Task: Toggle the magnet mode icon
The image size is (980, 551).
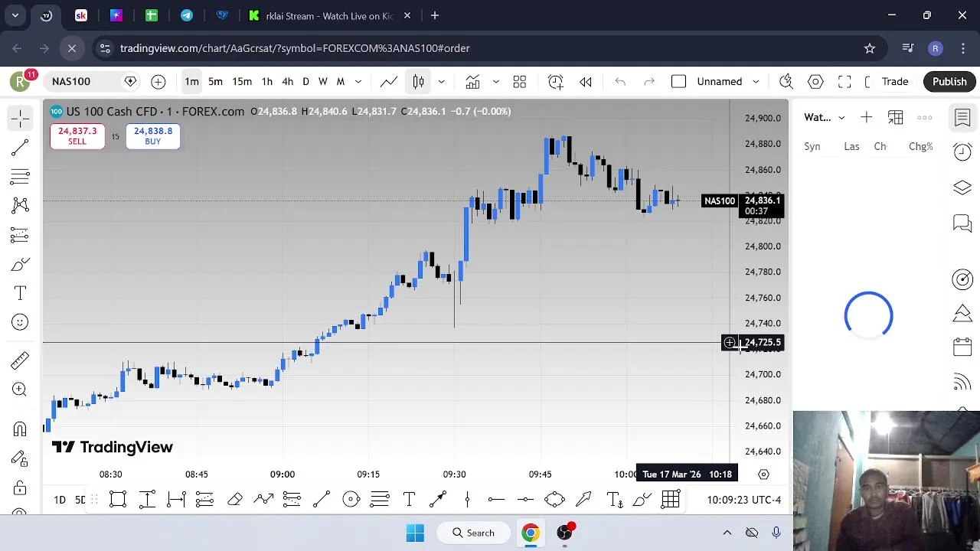Action: [x=21, y=429]
